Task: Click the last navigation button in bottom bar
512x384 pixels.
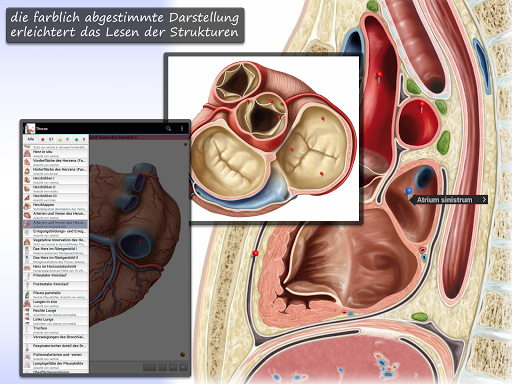Action: click(183, 367)
